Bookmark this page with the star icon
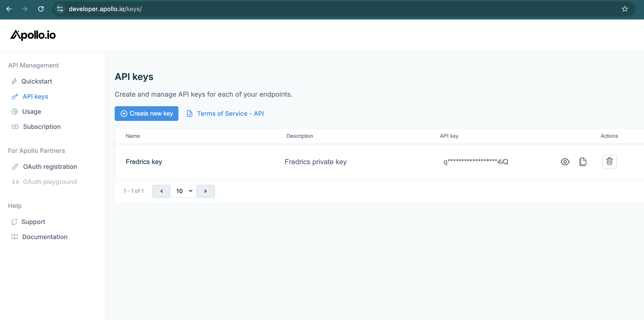The image size is (644, 320). point(625,9)
